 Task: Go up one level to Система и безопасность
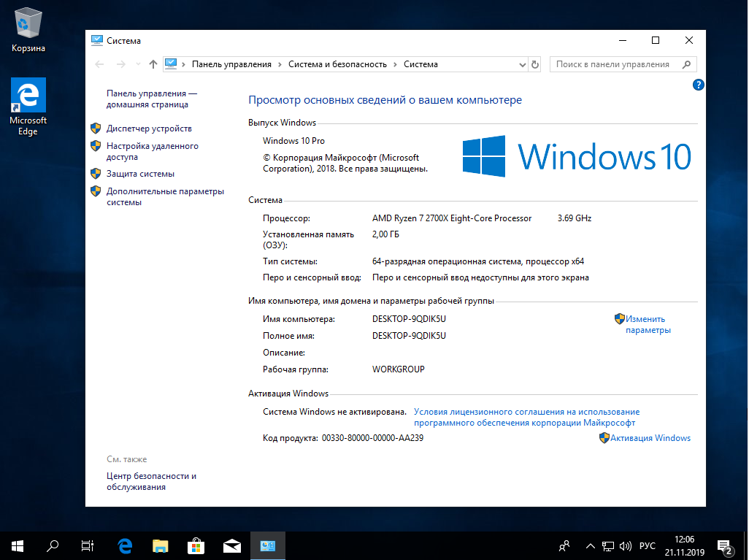click(x=153, y=64)
